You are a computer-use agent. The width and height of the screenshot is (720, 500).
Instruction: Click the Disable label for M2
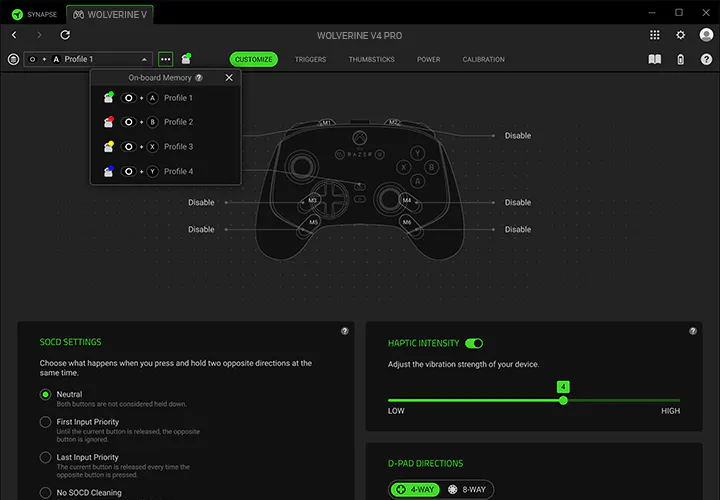tap(518, 135)
